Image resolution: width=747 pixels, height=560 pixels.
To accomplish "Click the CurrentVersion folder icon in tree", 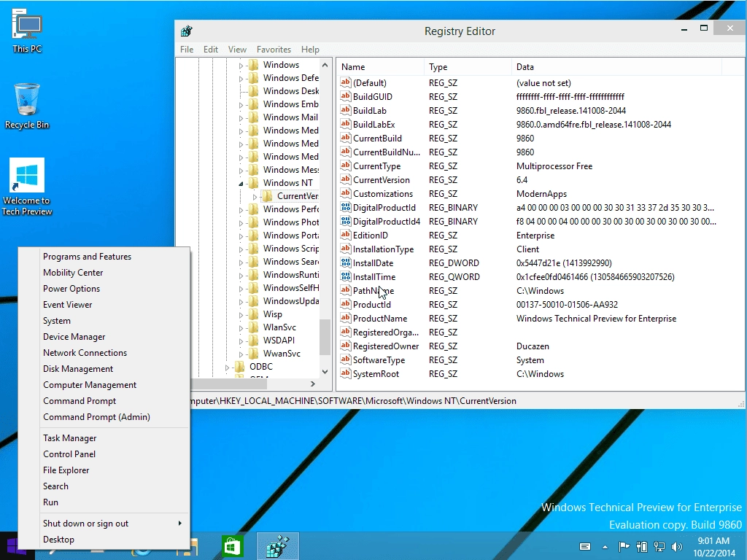I will point(268,195).
